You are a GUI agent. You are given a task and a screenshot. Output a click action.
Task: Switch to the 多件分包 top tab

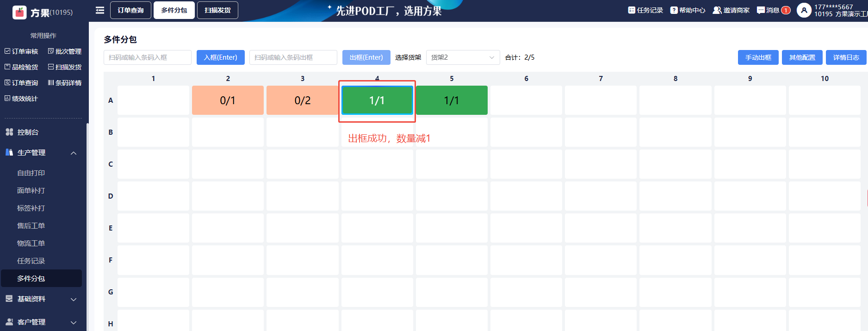(x=174, y=10)
